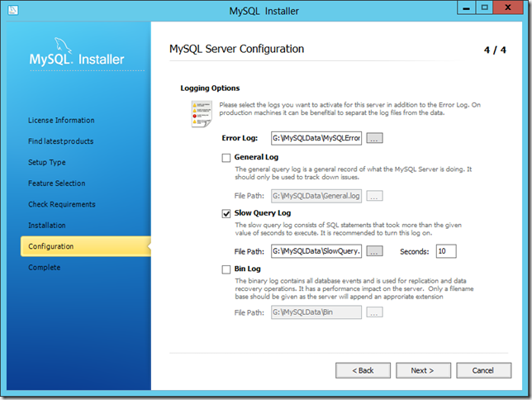Open the Find latest products step
Image resolution: width=532 pixels, height=400 pixels.
[x=61, y=141]
